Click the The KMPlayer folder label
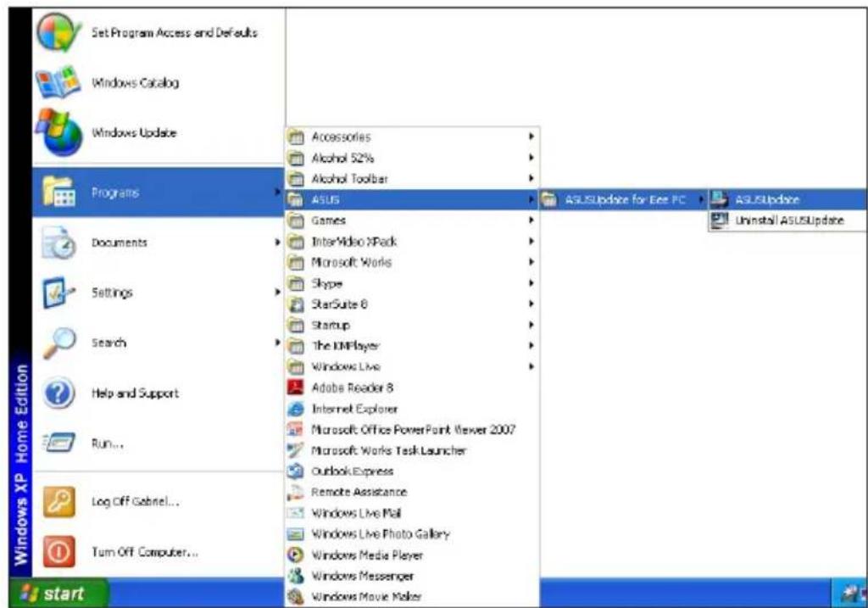 346,346
